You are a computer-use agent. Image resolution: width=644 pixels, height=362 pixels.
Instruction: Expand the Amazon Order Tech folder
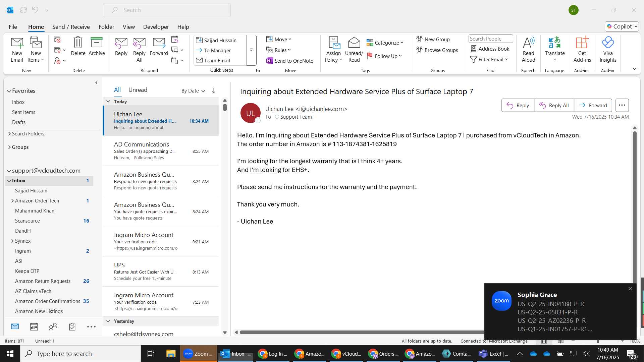click(x=12, y=200)
